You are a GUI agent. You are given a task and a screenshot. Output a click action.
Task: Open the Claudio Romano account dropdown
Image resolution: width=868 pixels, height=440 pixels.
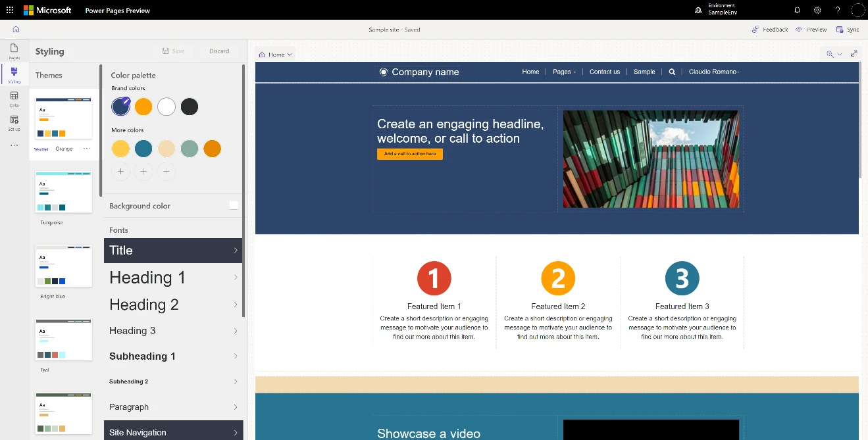click(x=714, y=71)
